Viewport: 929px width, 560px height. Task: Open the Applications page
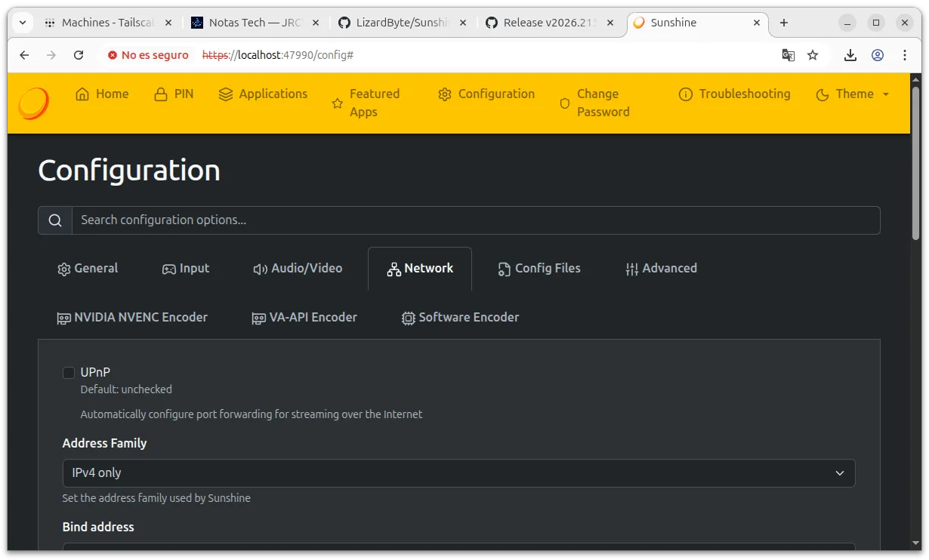pyautogui.click(x=263, y=94)
